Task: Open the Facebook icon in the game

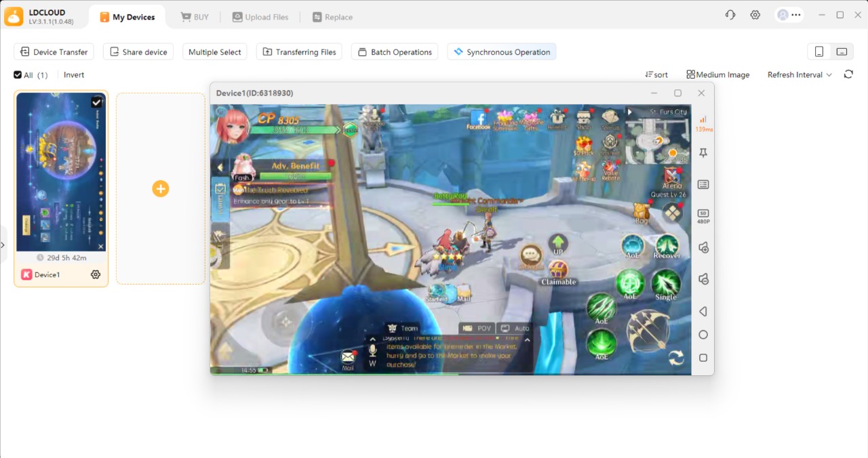Action: pos(479,119)
